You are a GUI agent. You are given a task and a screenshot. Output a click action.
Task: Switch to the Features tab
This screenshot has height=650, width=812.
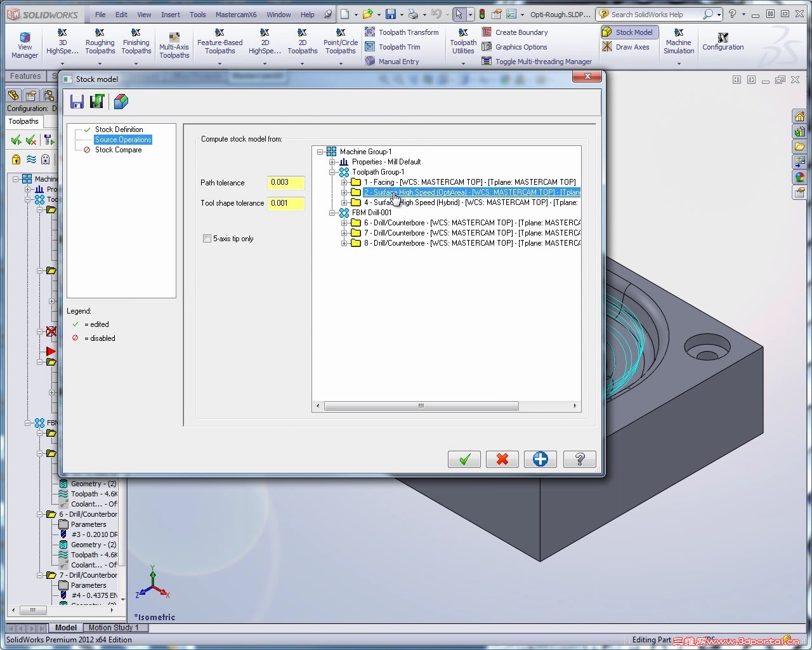[25, 76]
